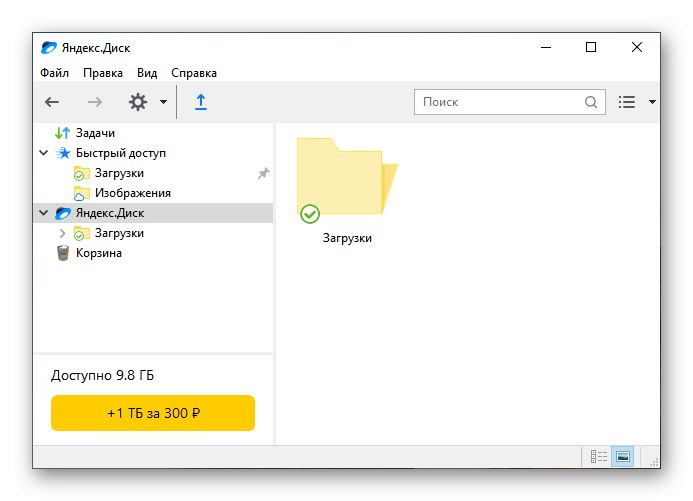Viewport: 693px width, 501px height.
Task: Expand Загрузки under Яндекс.Диск
Action: [x=62, y=233]
